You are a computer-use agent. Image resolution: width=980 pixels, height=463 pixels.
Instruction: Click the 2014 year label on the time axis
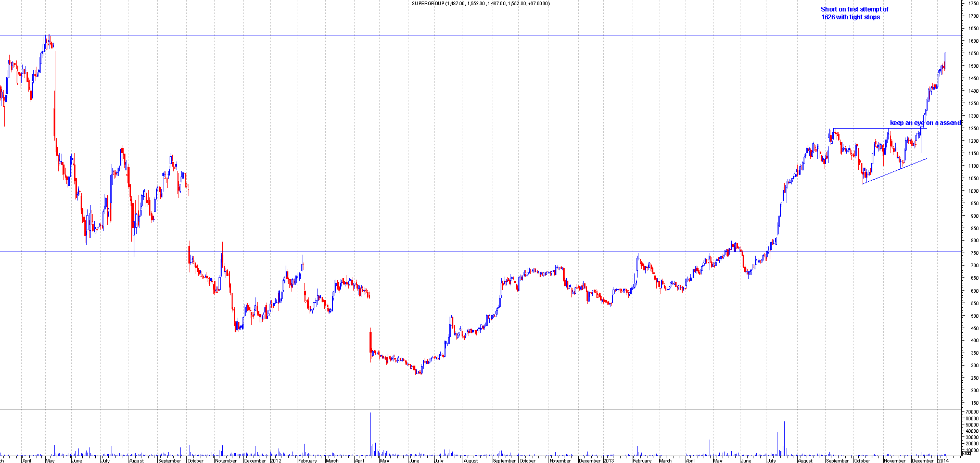click(x=943, y=460)
